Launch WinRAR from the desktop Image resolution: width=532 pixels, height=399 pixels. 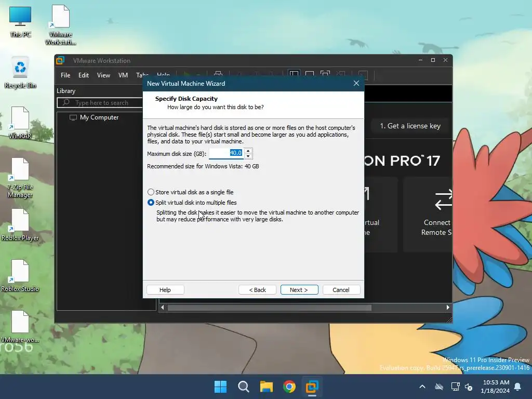20,123
